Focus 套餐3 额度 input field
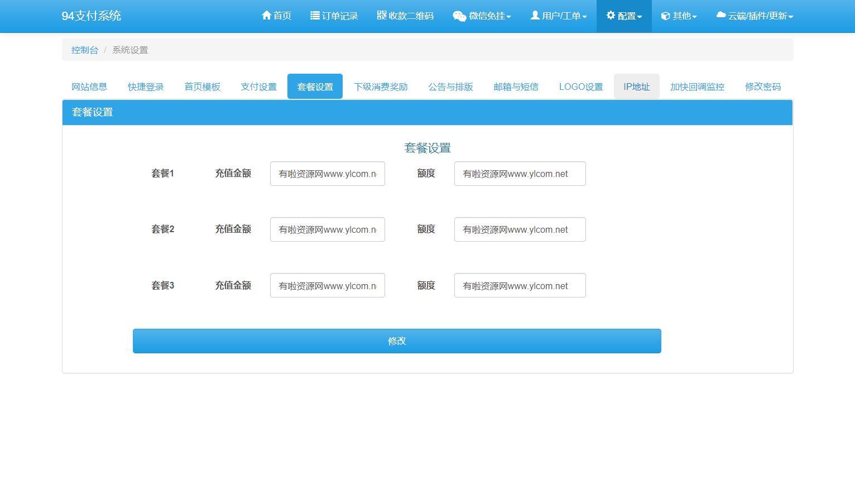Viewport: 855px width, 504px height. (520, 285)
